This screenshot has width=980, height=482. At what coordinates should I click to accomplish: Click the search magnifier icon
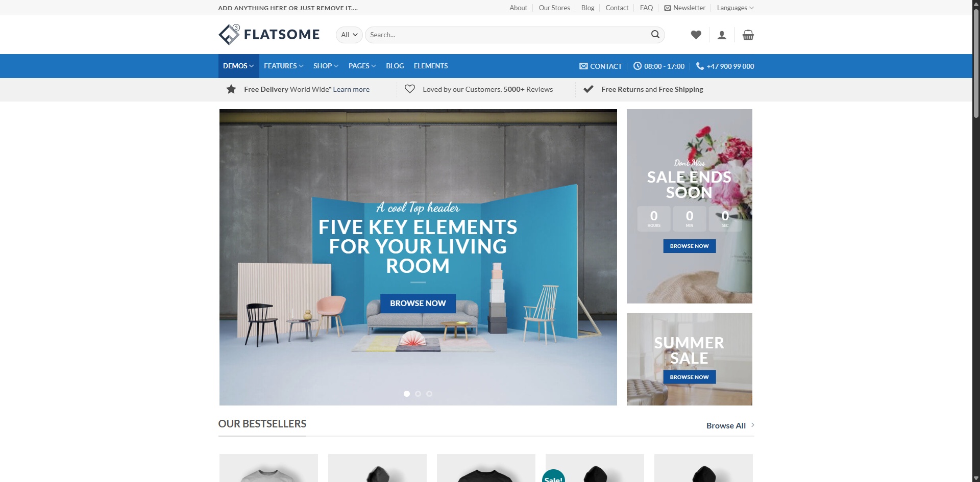click(655, 34)
